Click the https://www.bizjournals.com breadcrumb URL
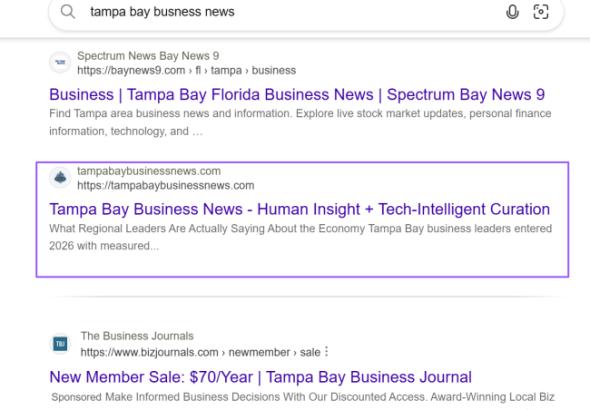Screen dimensions: 590x410 pyautogui.click(x=200, y=352)
